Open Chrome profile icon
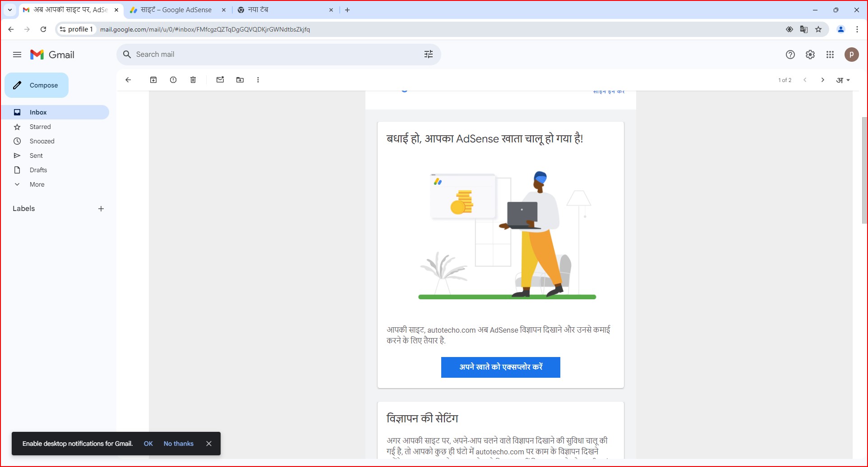This screenshot has width=868, height=467. (x=841, y=29)
